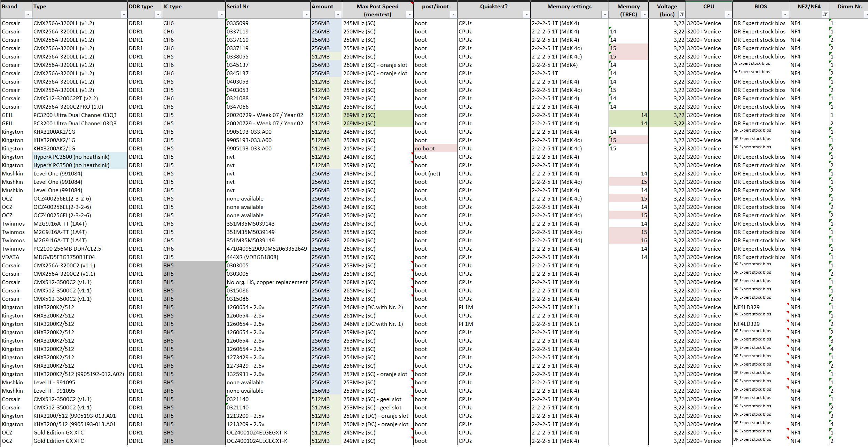Open the active filter on NF2/NF4 column
Image resolution: width=868 pixels, height=447 pixels.
pyautogui.click(x=825, y=15)
